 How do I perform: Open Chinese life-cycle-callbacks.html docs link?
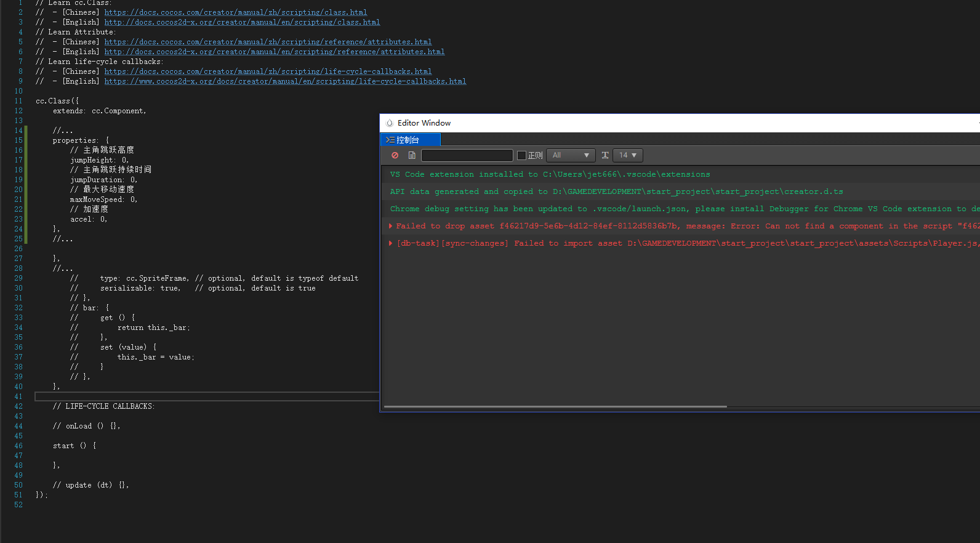tap(268, 71)
